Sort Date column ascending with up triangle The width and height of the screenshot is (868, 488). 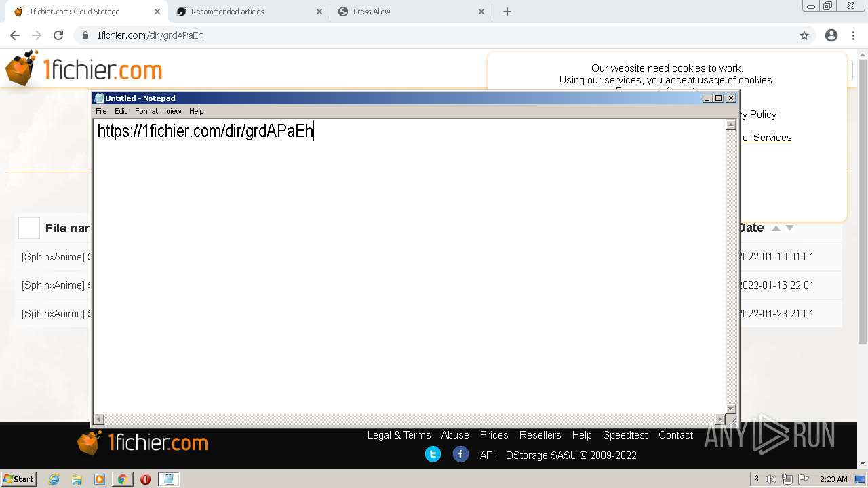coord(776,228)
